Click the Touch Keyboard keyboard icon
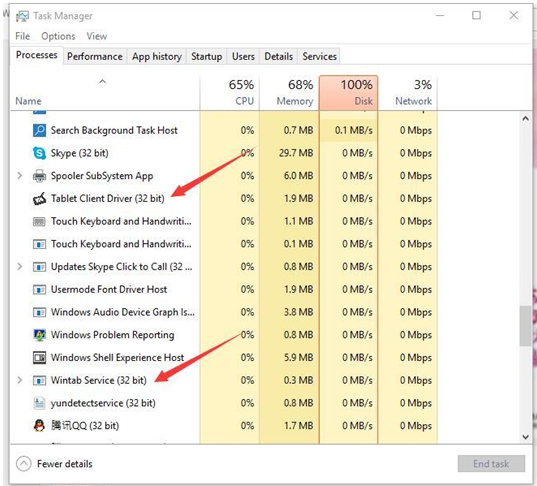This screenshot has width=537, height=486. click(x=39, y=222)
